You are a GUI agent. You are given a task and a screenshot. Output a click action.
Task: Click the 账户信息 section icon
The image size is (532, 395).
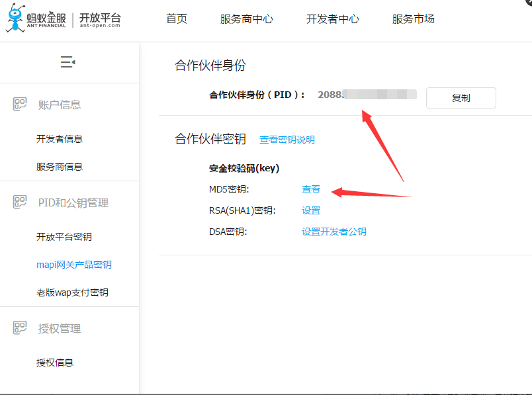pyautogui.click(x=20, y=104)
